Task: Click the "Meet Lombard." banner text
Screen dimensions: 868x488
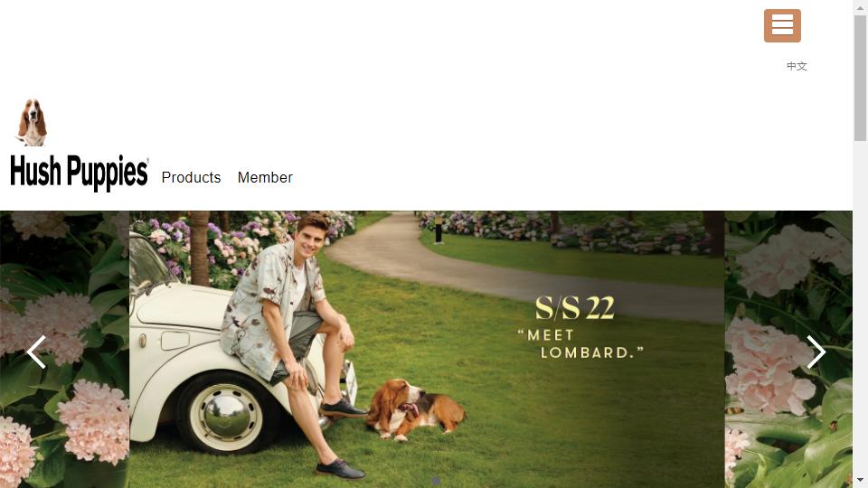Action: point(581,344)
